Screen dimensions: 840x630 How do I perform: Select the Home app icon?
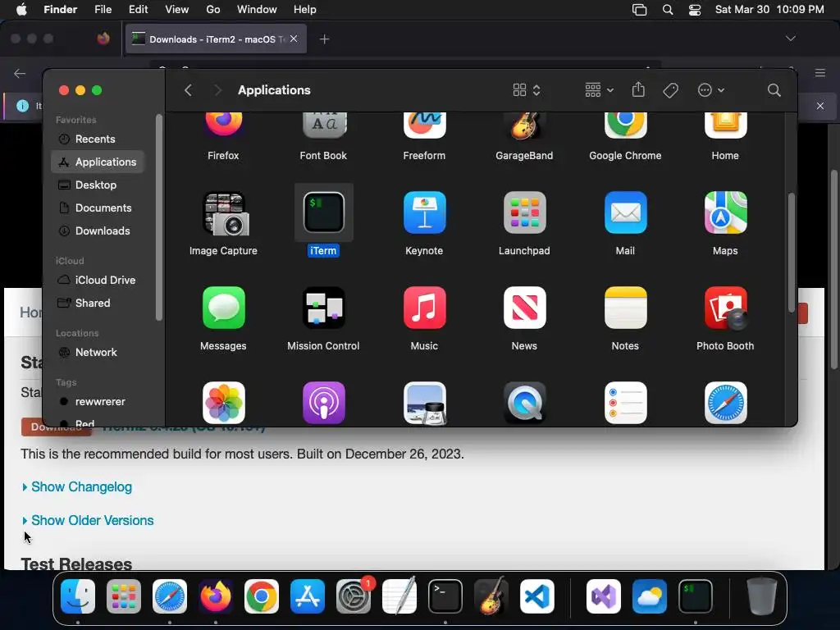coord(725,126)
